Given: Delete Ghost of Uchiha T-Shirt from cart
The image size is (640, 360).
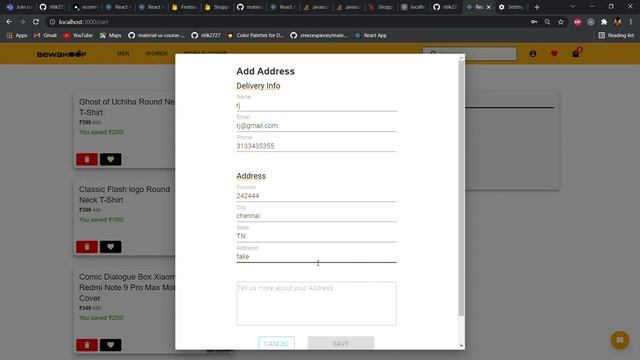Looking at the screenshot, I should tap(87, 159).
